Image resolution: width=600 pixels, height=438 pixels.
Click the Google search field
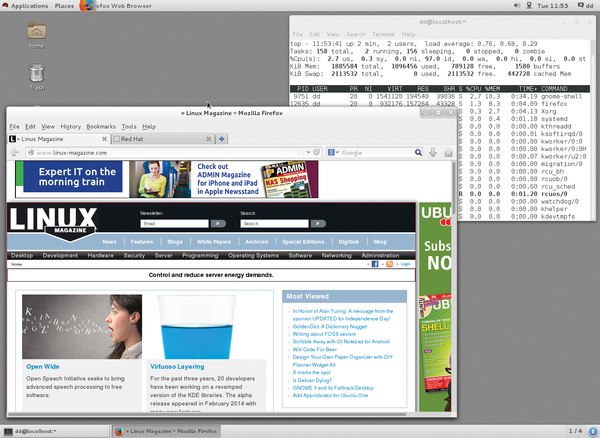coord(377,152)
